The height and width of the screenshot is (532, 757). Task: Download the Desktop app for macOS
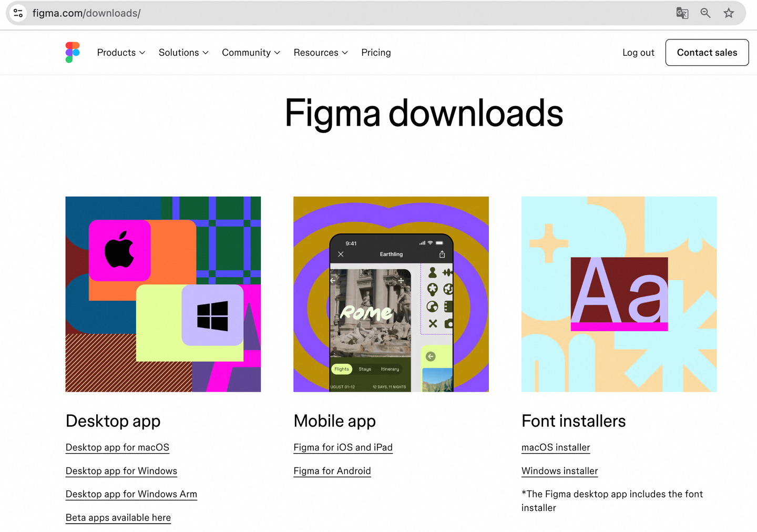117,447
